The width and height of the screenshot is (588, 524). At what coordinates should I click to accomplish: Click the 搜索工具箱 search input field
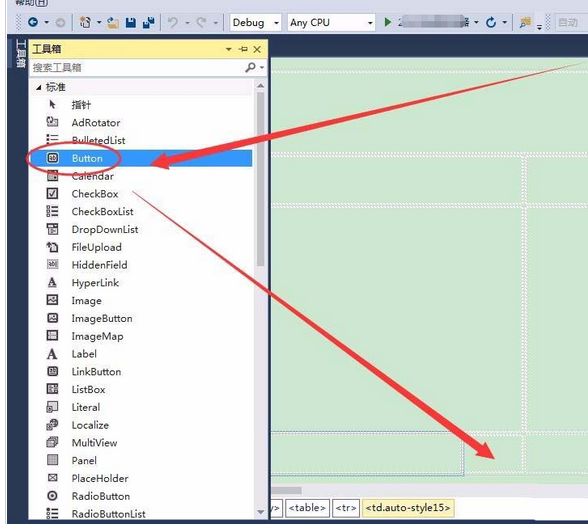(138, 68)
